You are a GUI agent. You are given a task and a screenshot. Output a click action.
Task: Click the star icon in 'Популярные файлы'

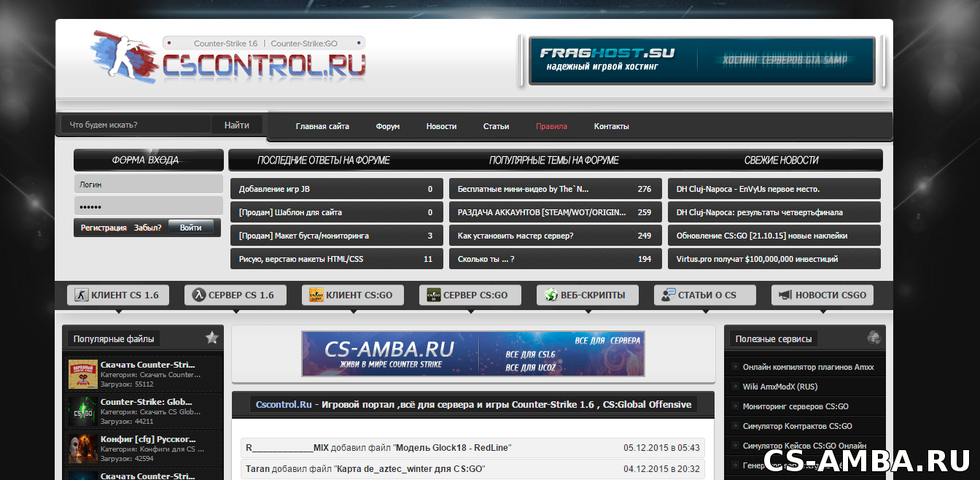pyautogui.click(x=211, y=338)
